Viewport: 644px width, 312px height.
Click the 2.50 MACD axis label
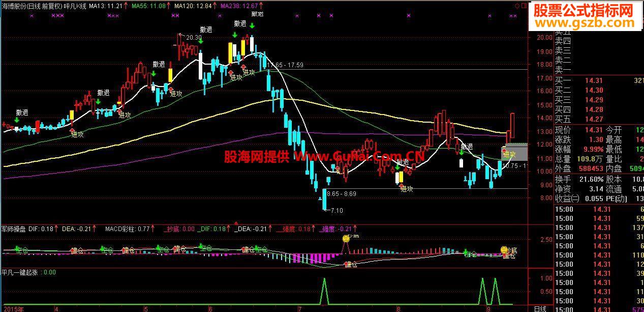point(546,240)
